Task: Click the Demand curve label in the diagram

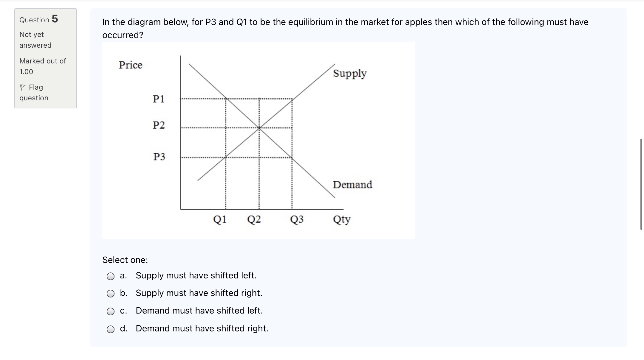Action: click(353, 185)
